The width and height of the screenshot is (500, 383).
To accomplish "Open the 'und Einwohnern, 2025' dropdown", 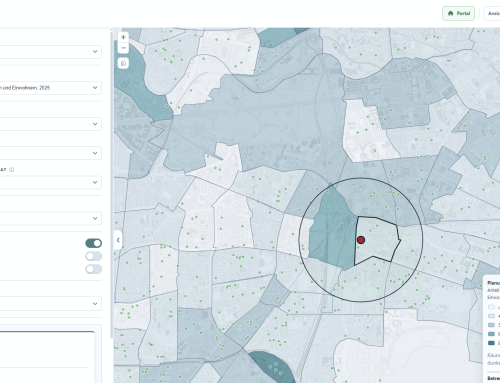I will 50,88.
